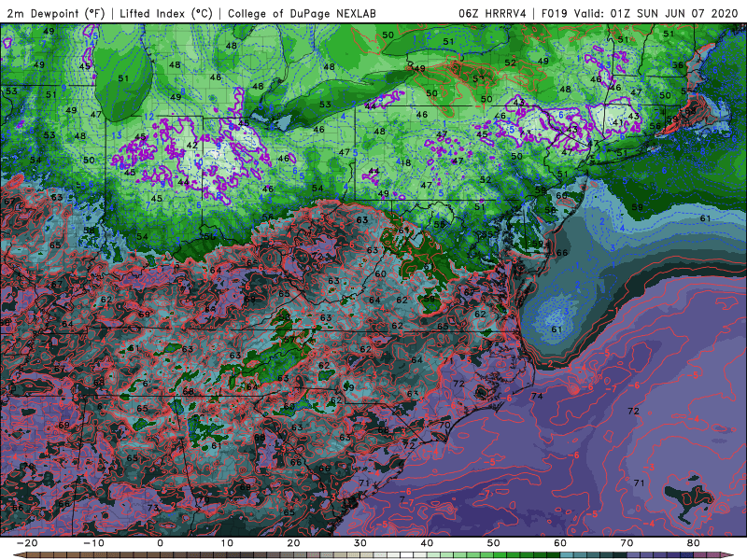Click the "Lifted Index (°C)" title text
This screenshot has width=747, height=560.
click(166, 13)
